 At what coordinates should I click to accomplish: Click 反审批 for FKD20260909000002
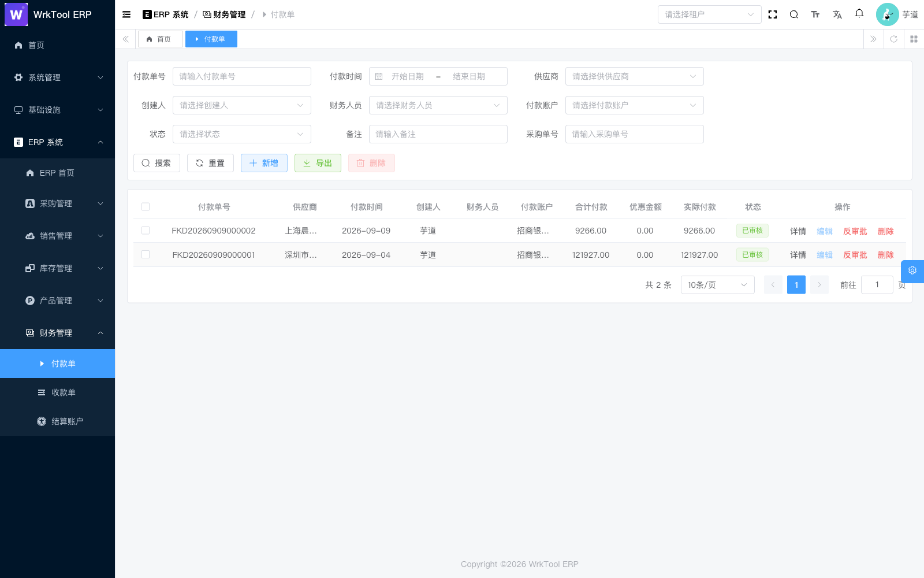coord(855,231)
